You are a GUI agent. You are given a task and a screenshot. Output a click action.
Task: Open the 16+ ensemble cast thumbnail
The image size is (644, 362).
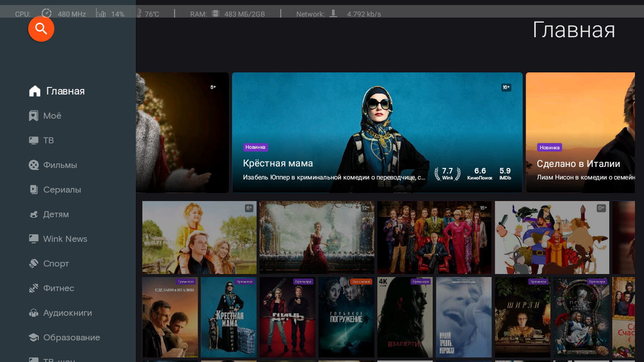434,237
